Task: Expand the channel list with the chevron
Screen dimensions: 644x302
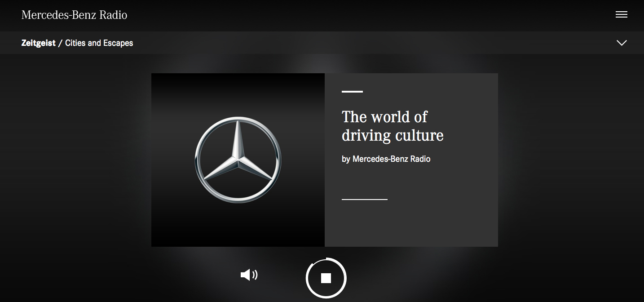Action: (621, 43)
